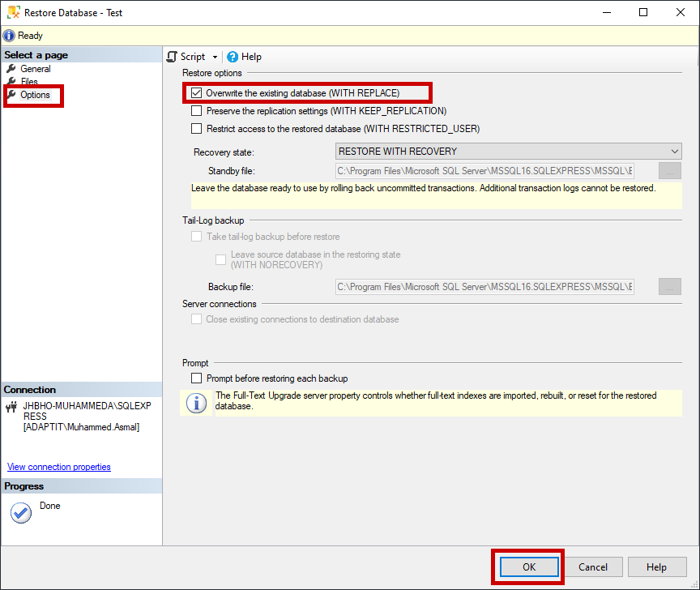Click the Recovery state label
This screenshot has width=700, height=590.
click(224, 152)
